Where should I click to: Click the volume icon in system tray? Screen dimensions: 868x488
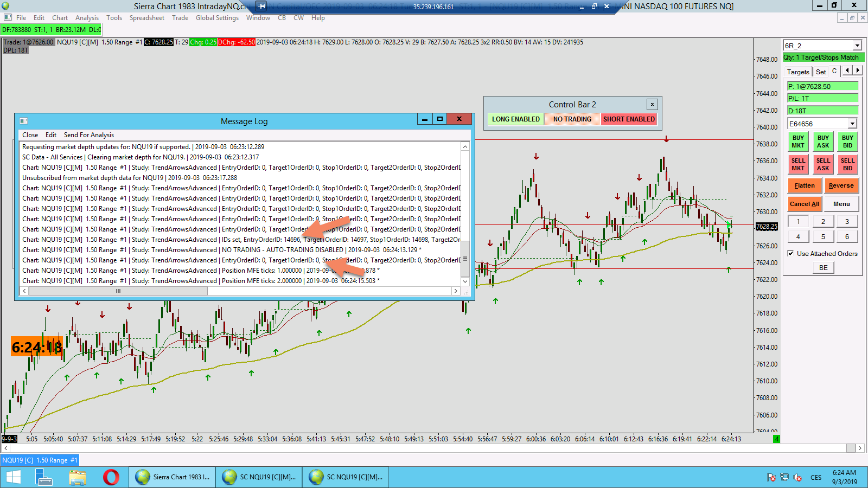point(797,477)
